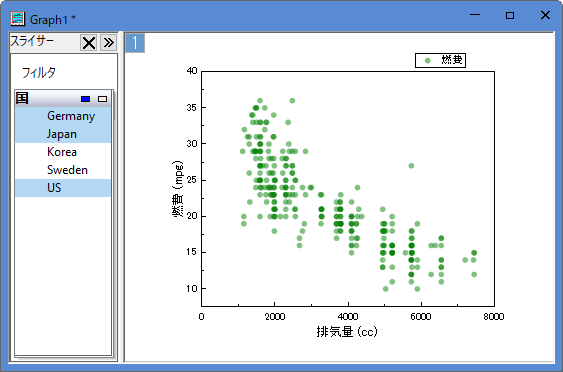Select Korea in the country filter

pyautogui.click(x=63, y=152)
